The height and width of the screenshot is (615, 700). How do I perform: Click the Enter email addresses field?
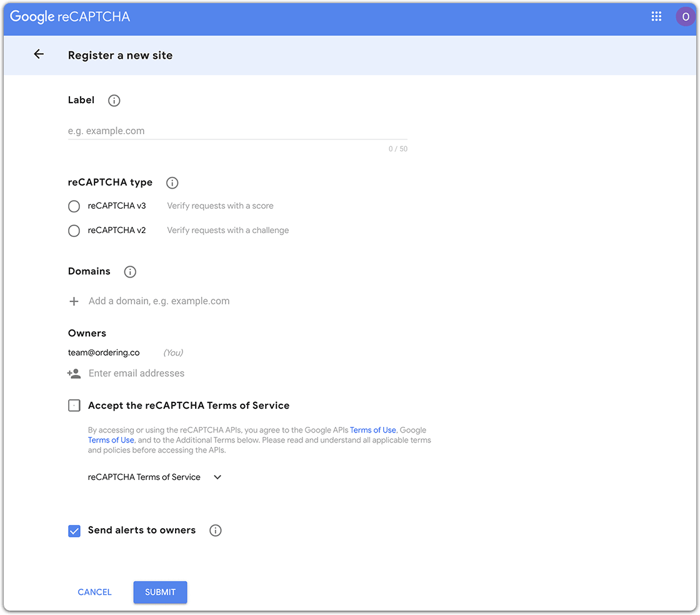(137, 374)
